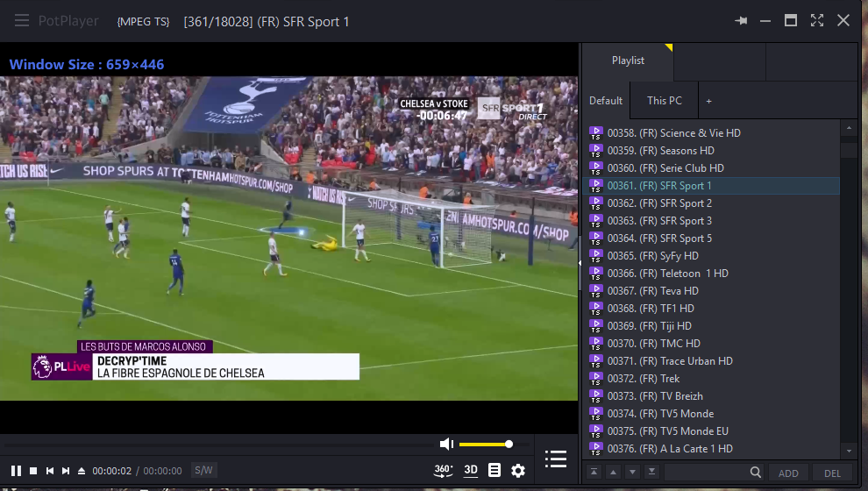Click the DEL button
The height and width of the screenshot is (491, 868).
[832, 473]
